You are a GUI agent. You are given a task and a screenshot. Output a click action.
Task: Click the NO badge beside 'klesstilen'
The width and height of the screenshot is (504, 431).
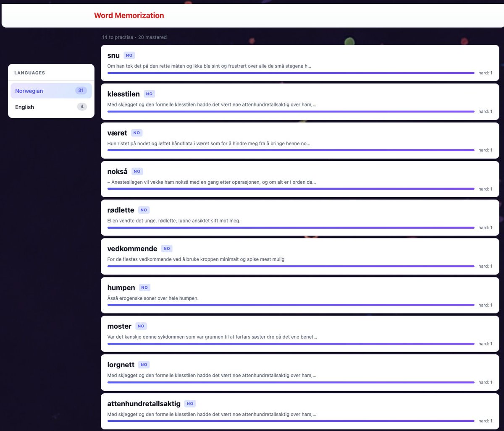tap(149, 94)
